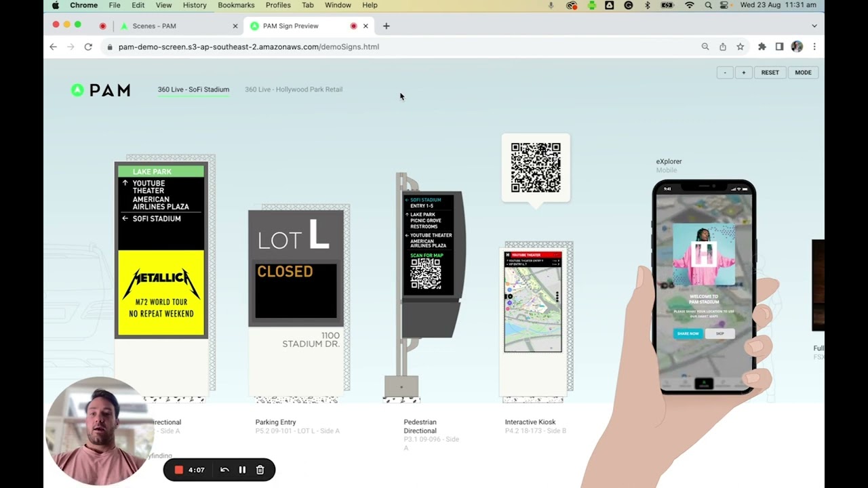Click the battery status icon

(x=667, y=5)
